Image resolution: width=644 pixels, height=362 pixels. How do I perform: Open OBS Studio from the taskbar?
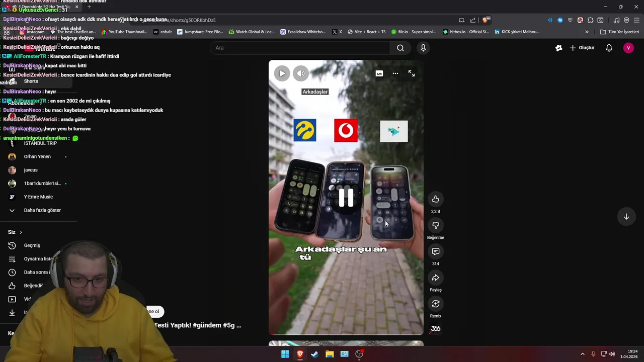click(x=359, y=354)
